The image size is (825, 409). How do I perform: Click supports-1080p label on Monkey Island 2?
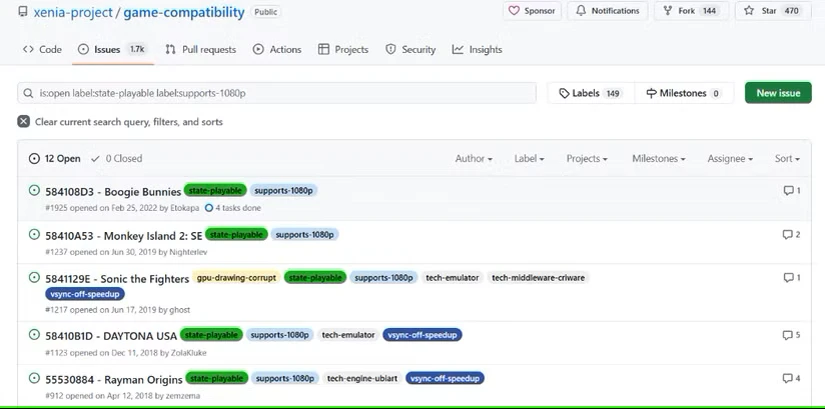coord(305,235)
